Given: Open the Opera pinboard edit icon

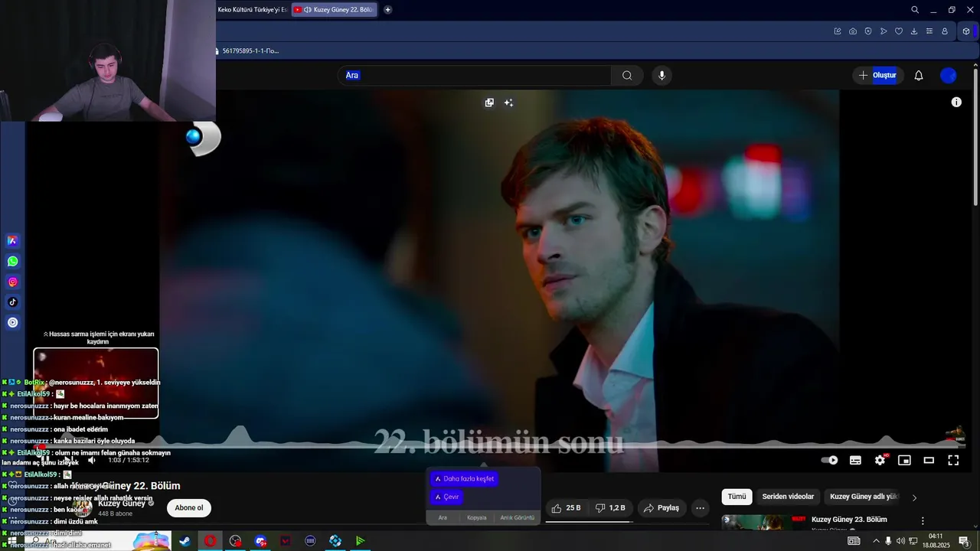Looking at the screenshot, I should [x=838, y=31].
